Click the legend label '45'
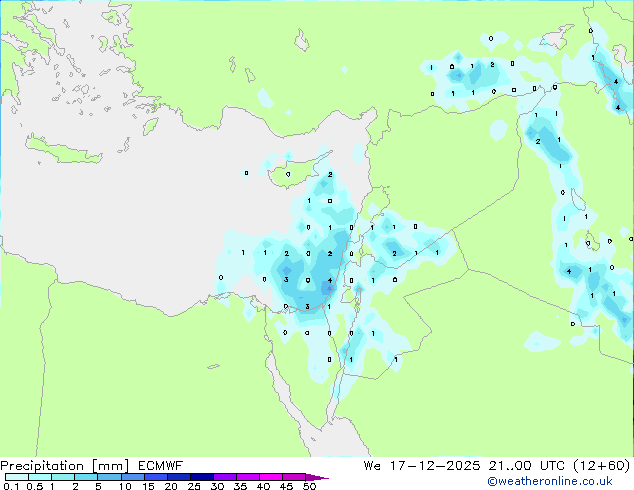 [286, 486]
